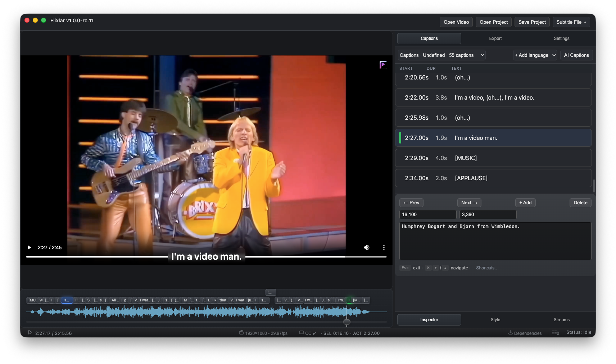Click the SEL 0:16.10 status text
Viewport: 616px width, 364px height.
pyautogui.click(x=336, y=333)
